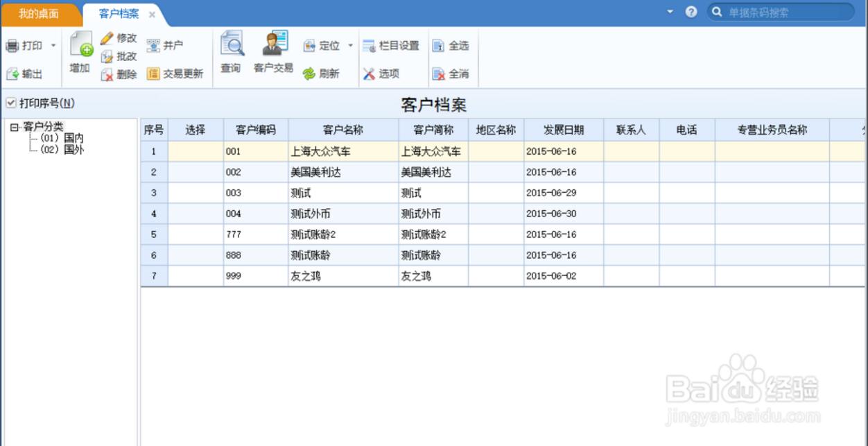
Task: Click the 输出 (Export) icon
Action: [x=12, y=74]
